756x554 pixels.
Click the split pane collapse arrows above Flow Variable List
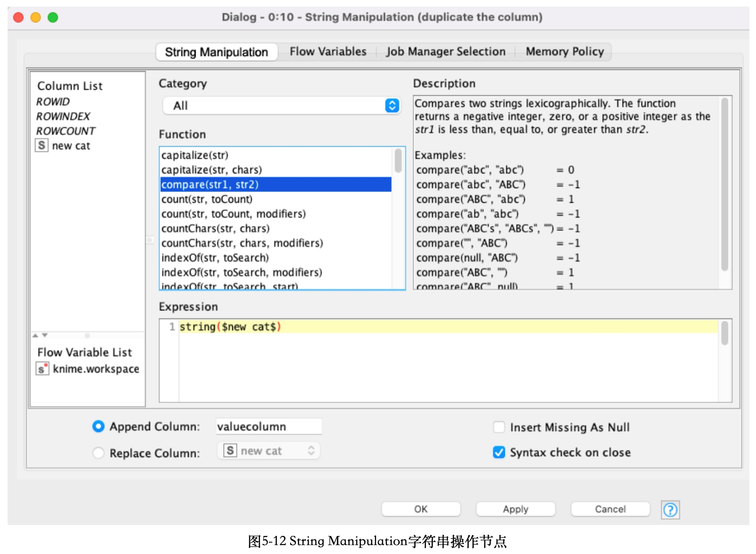coord(40,335)
